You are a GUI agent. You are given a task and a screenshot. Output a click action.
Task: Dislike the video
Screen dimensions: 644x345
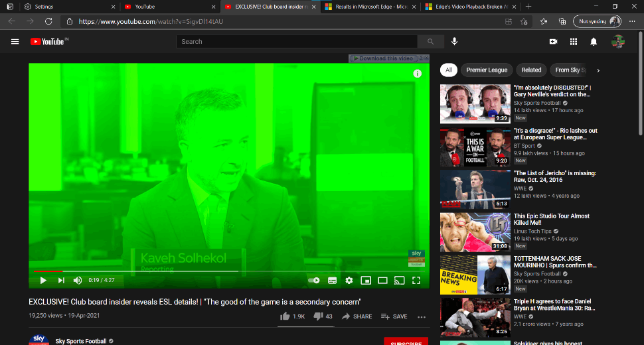(x=323, y=316)
